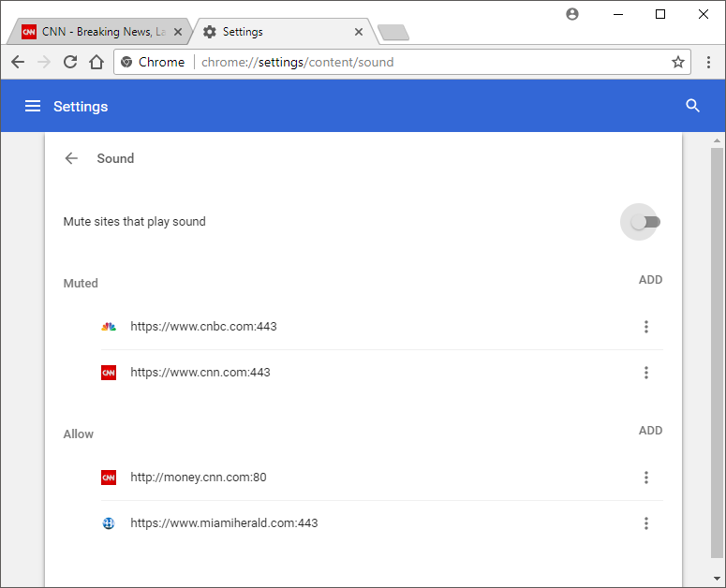Open Chrome's three-dot main menu
The height and width of the screenshot is (588, 726).
(708, 62)
